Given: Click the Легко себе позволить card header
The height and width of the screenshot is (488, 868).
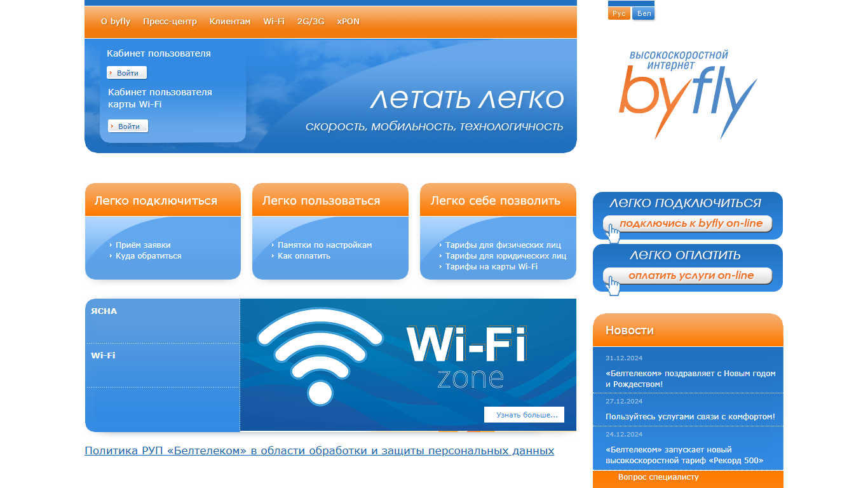Looking at the screenshot, I should click(498, 200).
